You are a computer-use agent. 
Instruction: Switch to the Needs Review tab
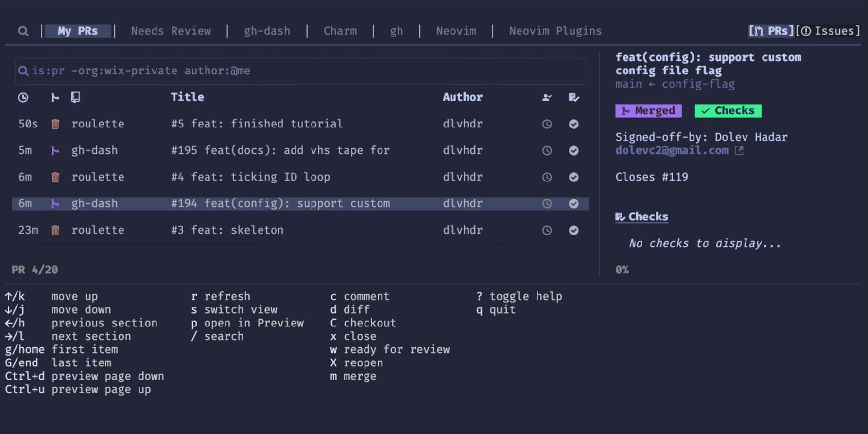171,31
